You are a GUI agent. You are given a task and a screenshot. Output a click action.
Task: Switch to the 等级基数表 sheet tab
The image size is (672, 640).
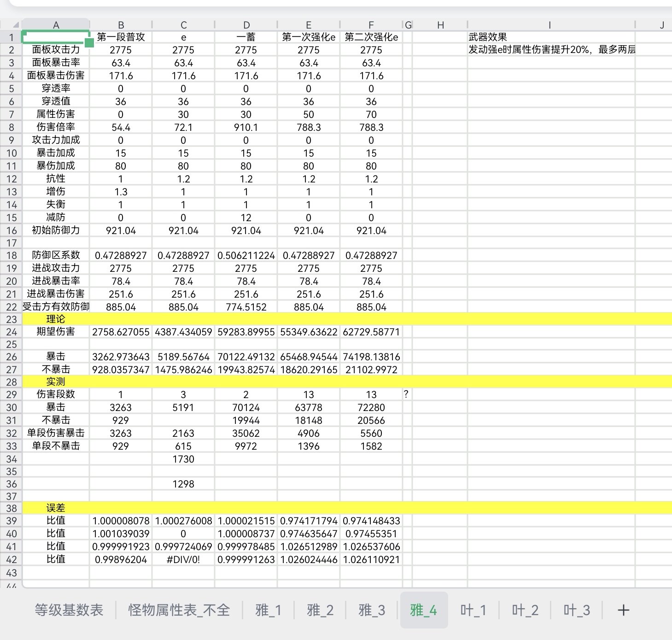click(69, 611)
